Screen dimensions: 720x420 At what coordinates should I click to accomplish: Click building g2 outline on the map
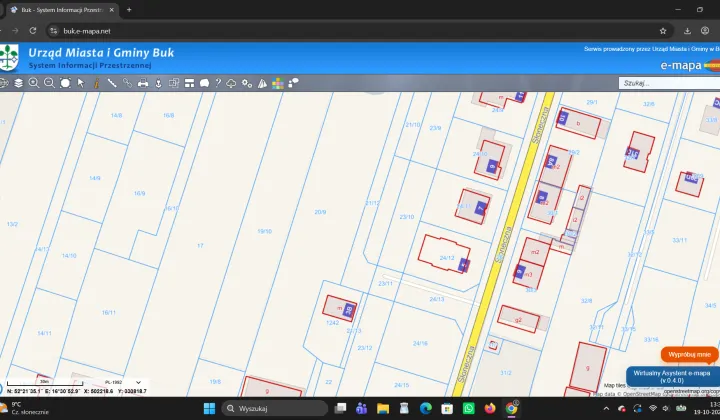coord(518,319)
